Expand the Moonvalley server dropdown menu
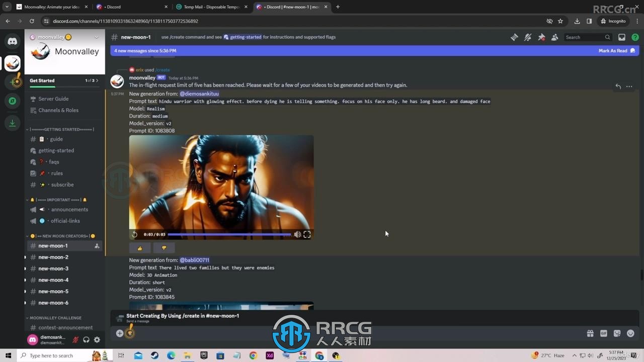 click(x=97, y=37)
